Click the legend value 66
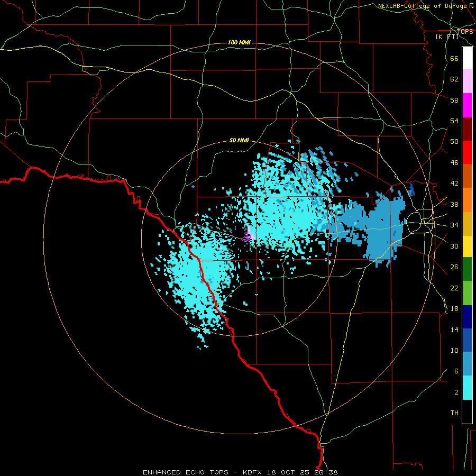The width and height of the screenshot is (476, 476). click(x=454, y=58)
